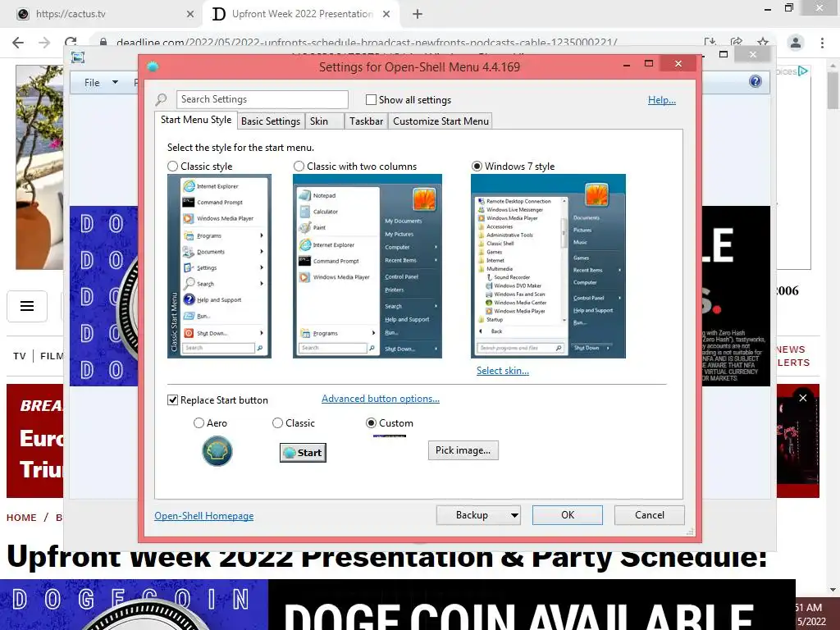Image resolution: width=840 pixels, height=630 pixels.
Task: Confirm settings with the OK button
Action: pos(568,515)
